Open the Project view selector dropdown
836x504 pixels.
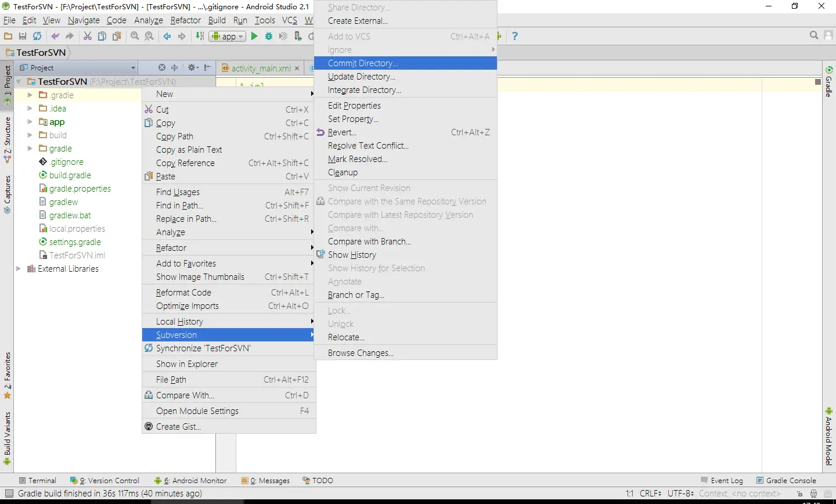(78, 67)
